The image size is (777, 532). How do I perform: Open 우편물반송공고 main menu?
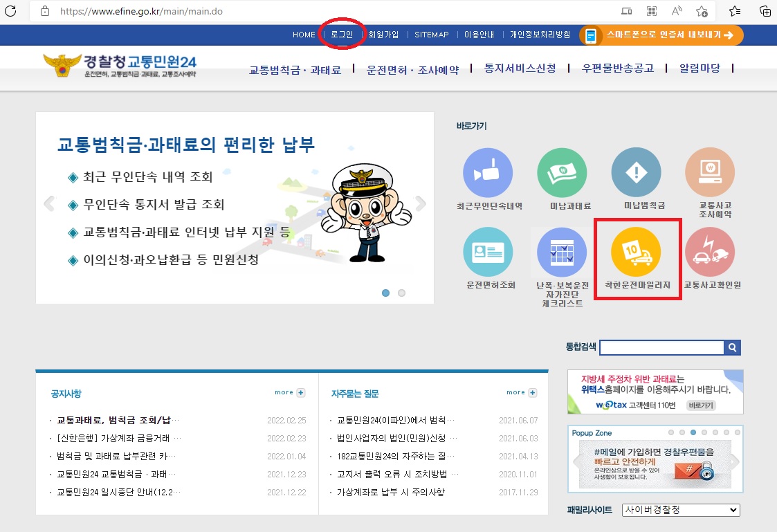click(618, 68)
